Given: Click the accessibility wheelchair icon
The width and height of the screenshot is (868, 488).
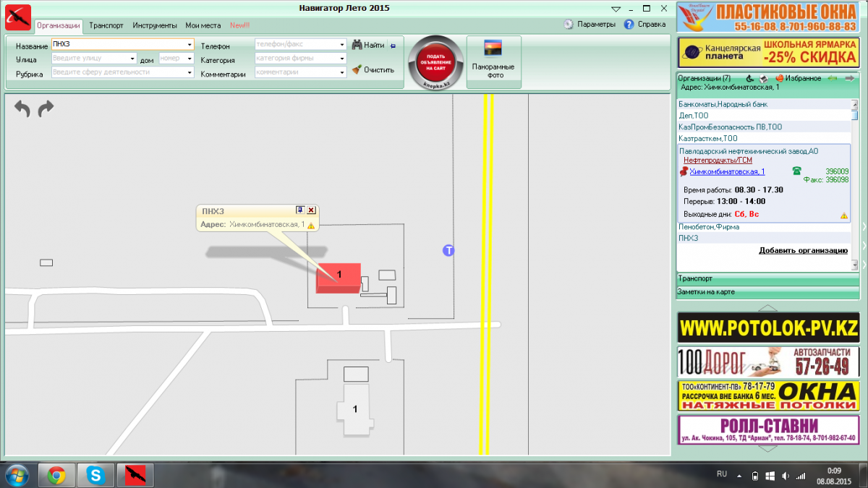Looking at the screenshot, I should (x=750, y=78).
